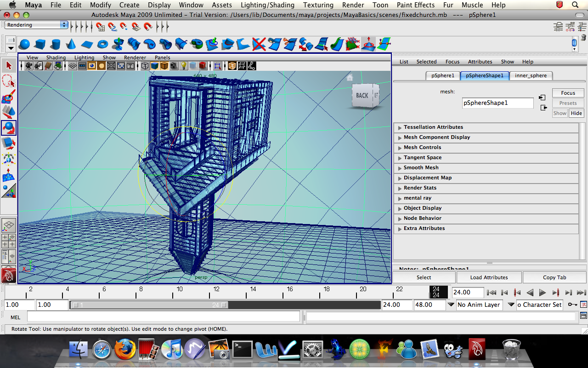
Task: Toggle the film gate display
Action: pos(82,66)
